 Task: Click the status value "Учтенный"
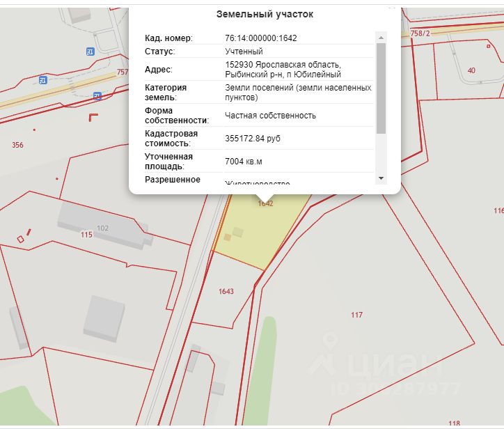244,52
